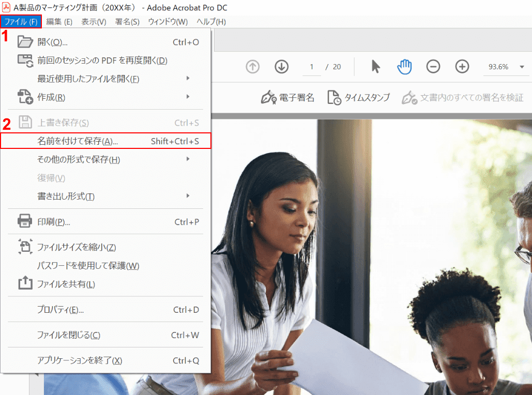Screen dimensions: 532x395
Task: Zoom out with the minus icon
Action: [433, 67]
